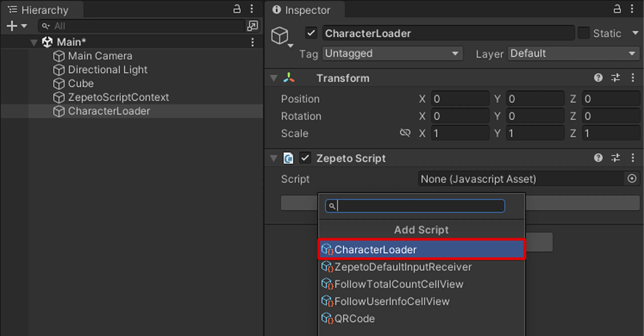The width and height of the screenshot is (644, 336).
Task: Lock the Hierarchy panel
Action: tap(237, 9)
